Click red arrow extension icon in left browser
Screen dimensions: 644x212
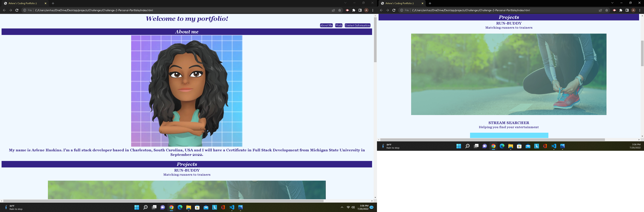347,10
